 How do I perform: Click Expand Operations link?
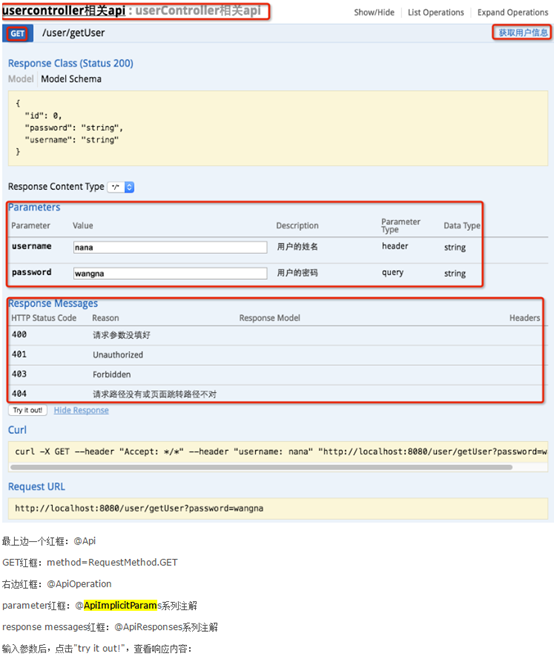pos(513,13)
